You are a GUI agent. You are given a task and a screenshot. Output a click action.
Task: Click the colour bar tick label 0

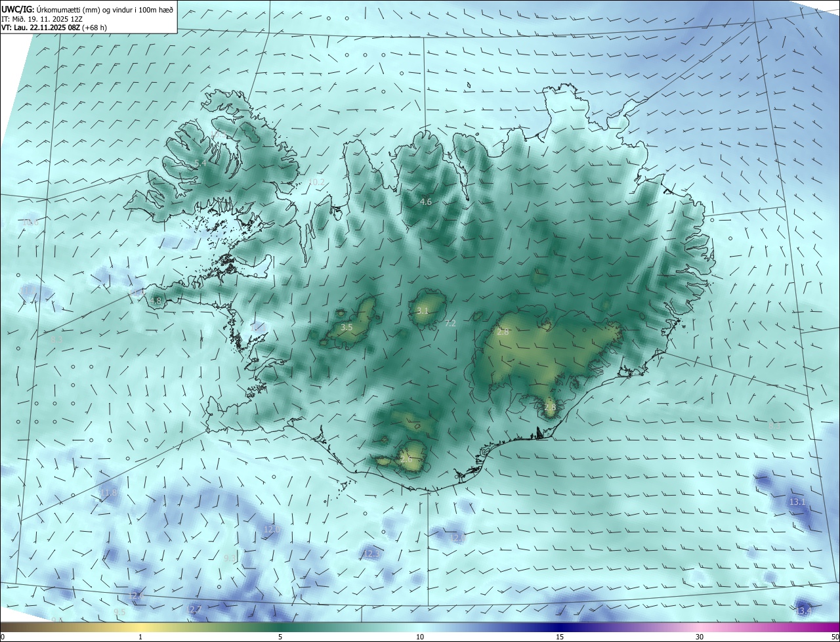[3, 637]
